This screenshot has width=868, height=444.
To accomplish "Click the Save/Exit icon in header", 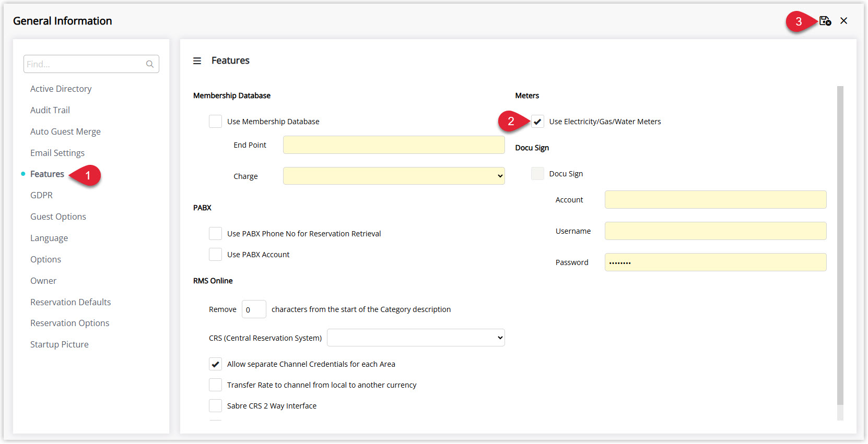I will 825,21.
